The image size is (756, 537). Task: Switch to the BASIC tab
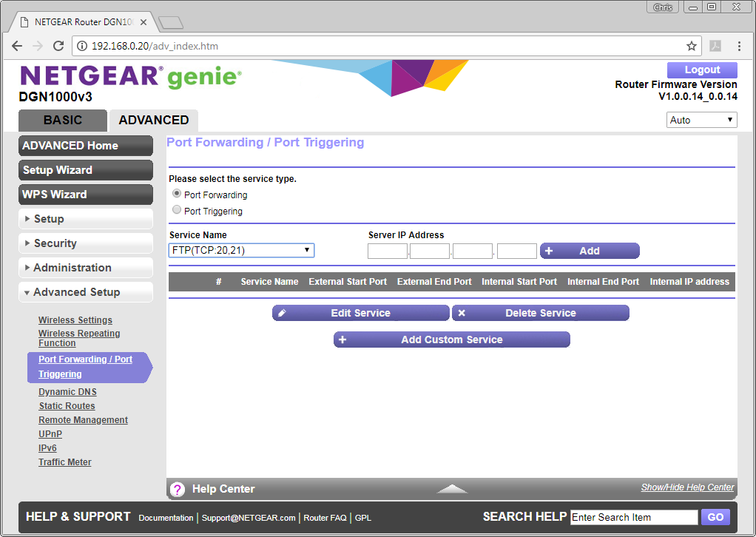[x=63, y=120]
